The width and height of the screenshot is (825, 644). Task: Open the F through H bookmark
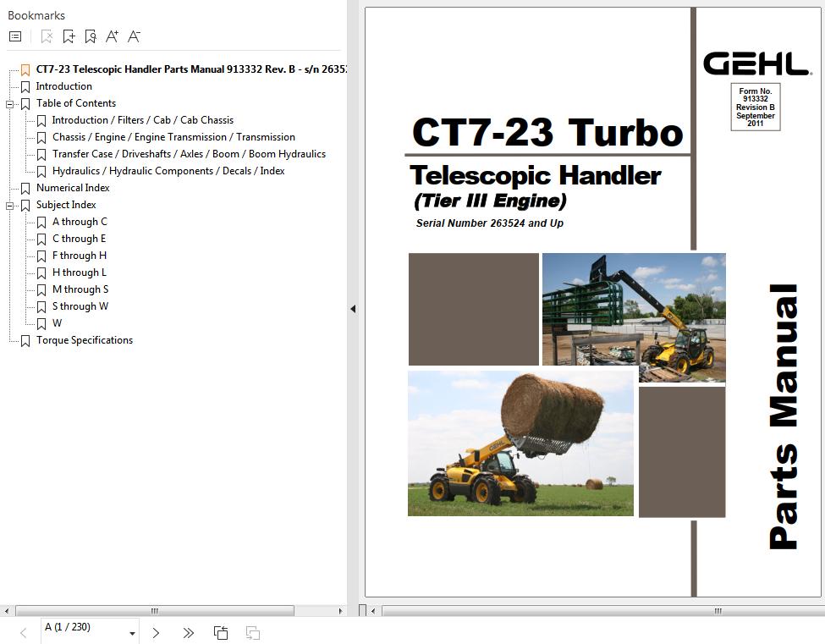[80, 256]
